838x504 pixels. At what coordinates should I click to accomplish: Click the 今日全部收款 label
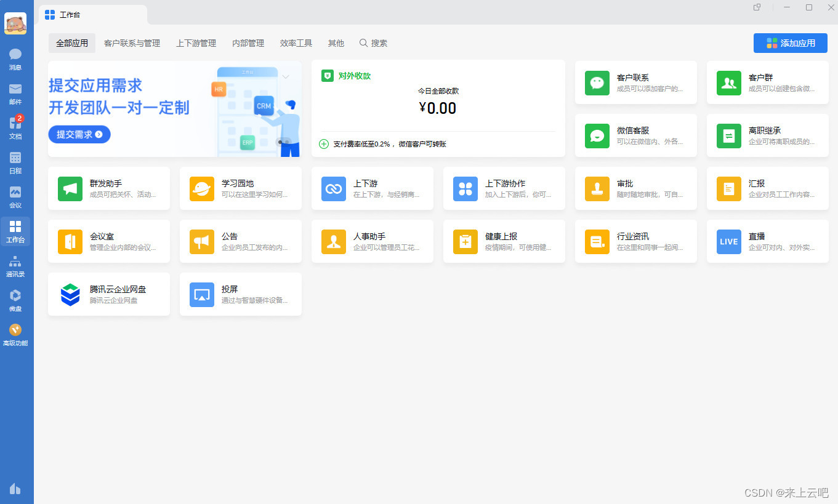438,91
